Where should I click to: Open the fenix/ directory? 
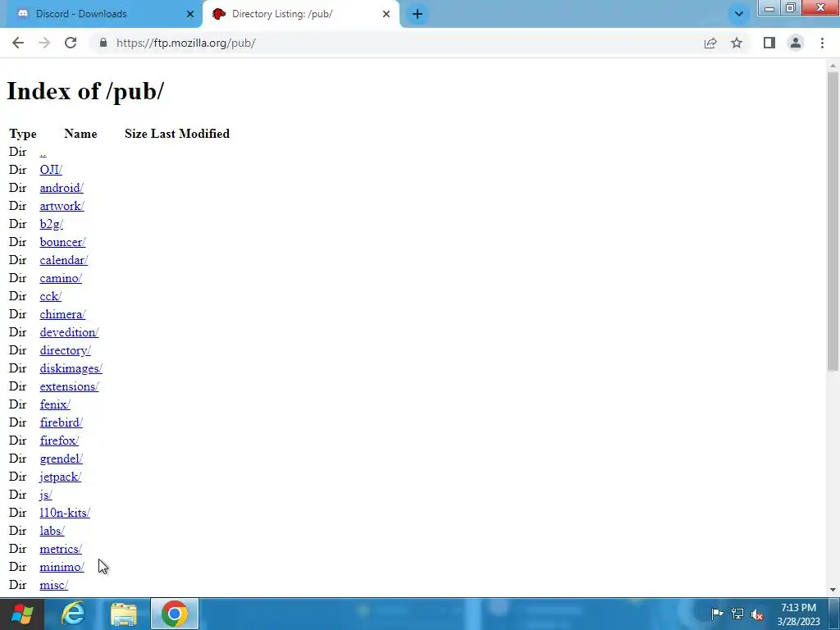point(55,404)
